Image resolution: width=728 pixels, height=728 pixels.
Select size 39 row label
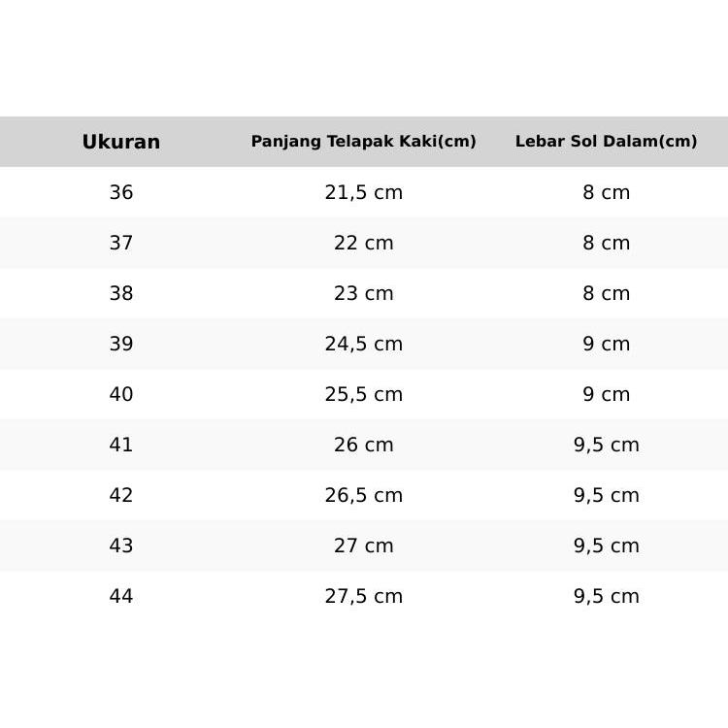click(121, 344)
